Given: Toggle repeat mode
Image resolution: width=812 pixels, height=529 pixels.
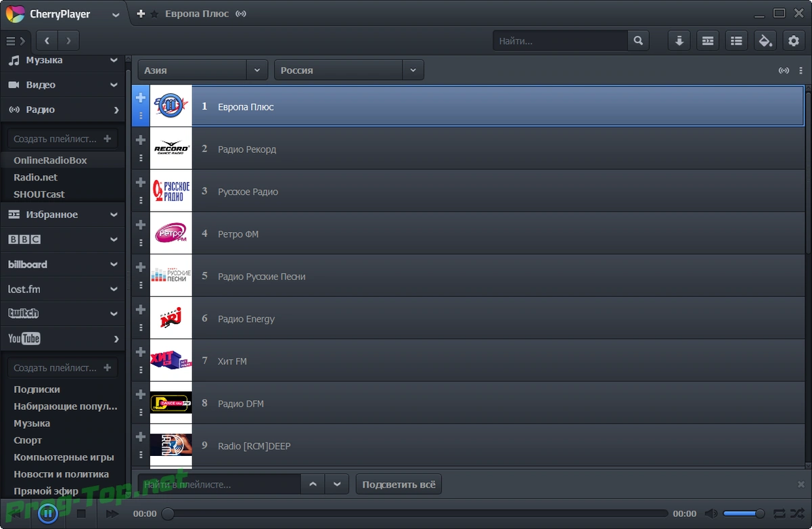Looking at the screenshot, I should 780,514.
